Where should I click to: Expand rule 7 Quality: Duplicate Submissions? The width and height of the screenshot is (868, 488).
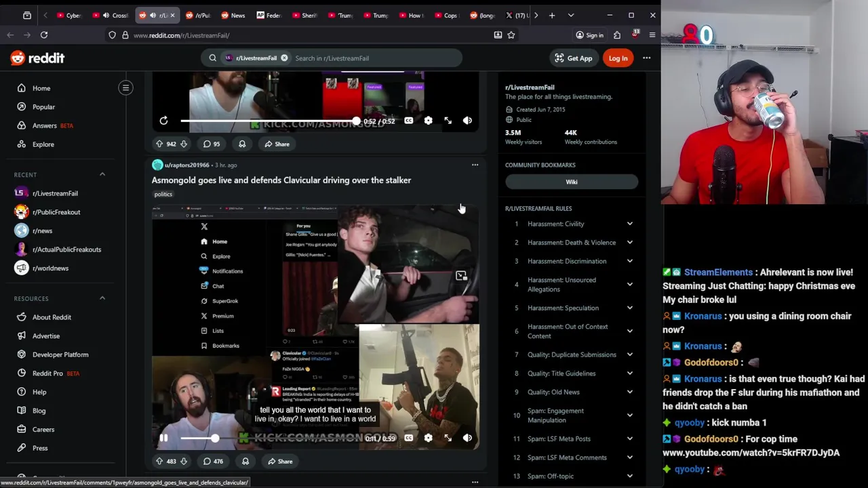572,354
